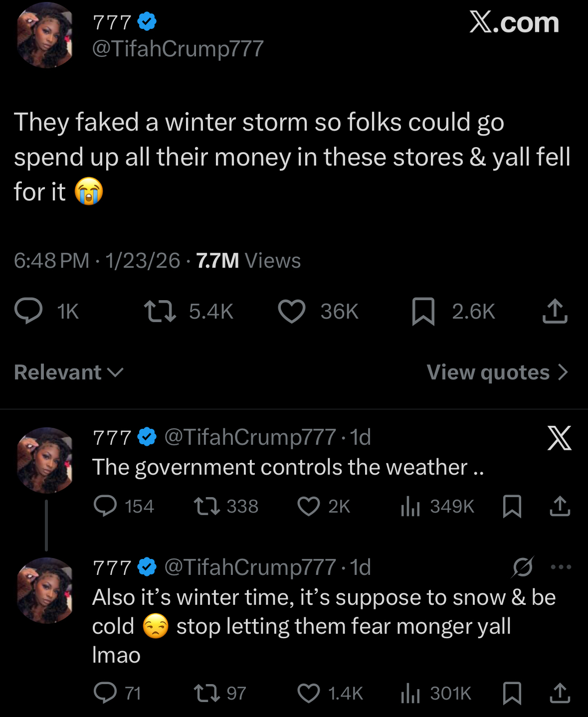Reply to the main winter storm tweet
Viewport: 588px width, 717px height.
pos(28,311)
